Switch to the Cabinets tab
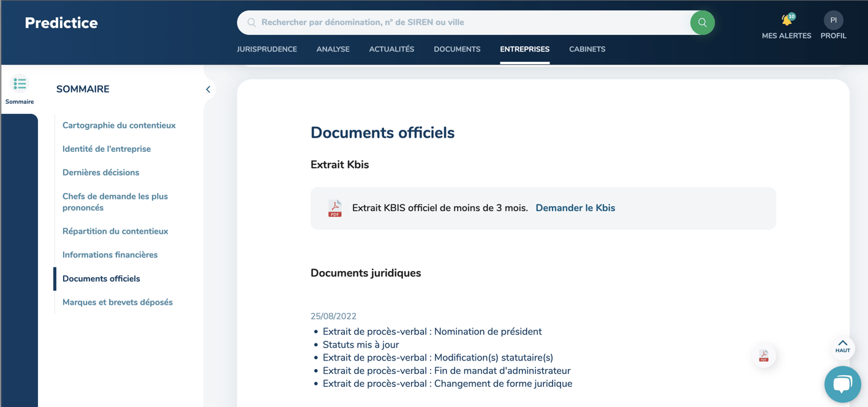Screen dimensions: 868x407 click(586, 49)
